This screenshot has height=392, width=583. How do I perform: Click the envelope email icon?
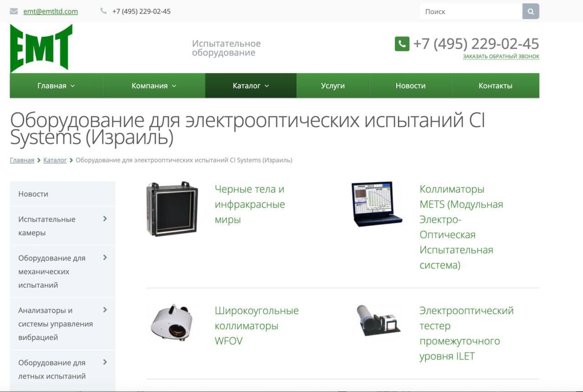coord(14,11)
